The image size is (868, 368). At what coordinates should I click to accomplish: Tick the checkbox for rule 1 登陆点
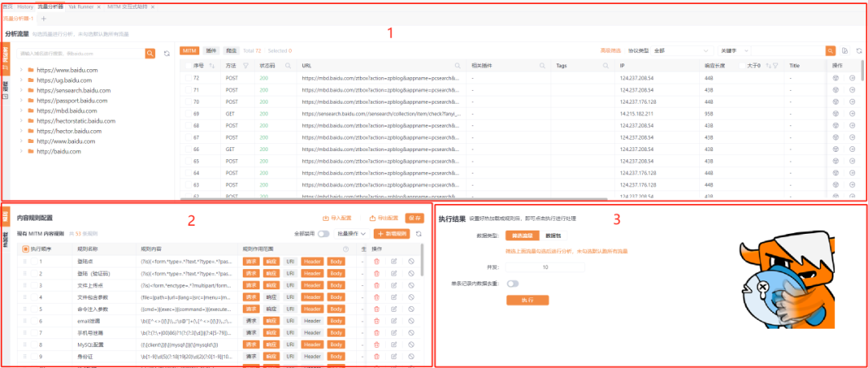(x=34, y=261)
